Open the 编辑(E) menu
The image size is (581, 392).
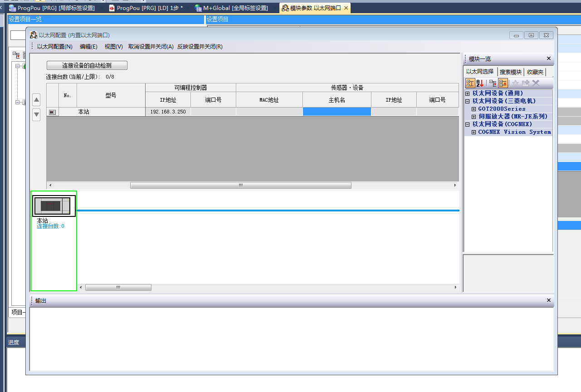coord(88,47)
